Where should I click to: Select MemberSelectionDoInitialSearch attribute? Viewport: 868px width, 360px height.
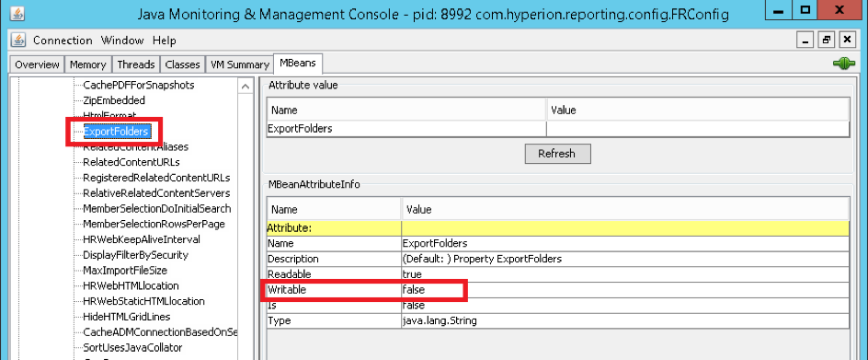coord(156,209)
